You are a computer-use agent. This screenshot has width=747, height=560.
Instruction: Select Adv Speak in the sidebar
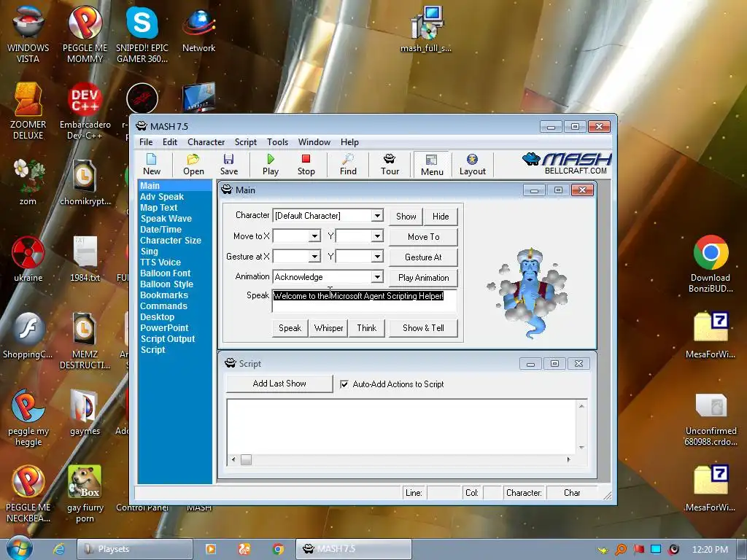click(x=161, y=197)
